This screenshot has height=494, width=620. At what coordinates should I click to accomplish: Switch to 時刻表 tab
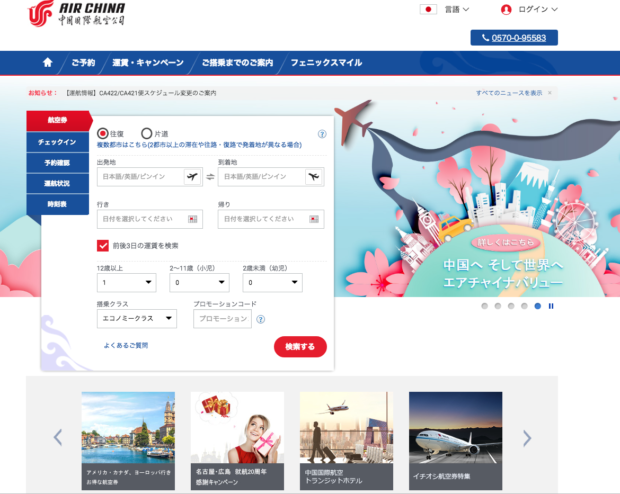pyautogui.click(x=58, y=204)
